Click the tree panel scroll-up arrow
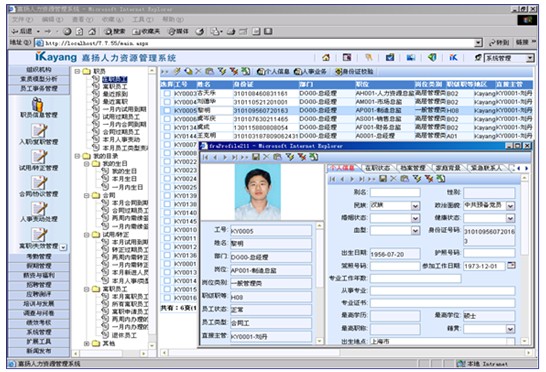The height and width of the screenshot is (372, 546). tap(152, 71)
